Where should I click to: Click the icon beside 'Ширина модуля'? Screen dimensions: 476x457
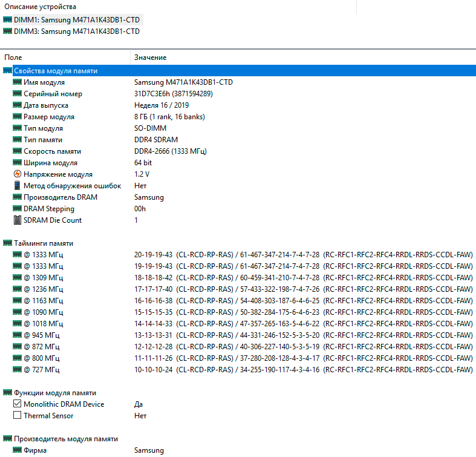(x=18, y=163)
